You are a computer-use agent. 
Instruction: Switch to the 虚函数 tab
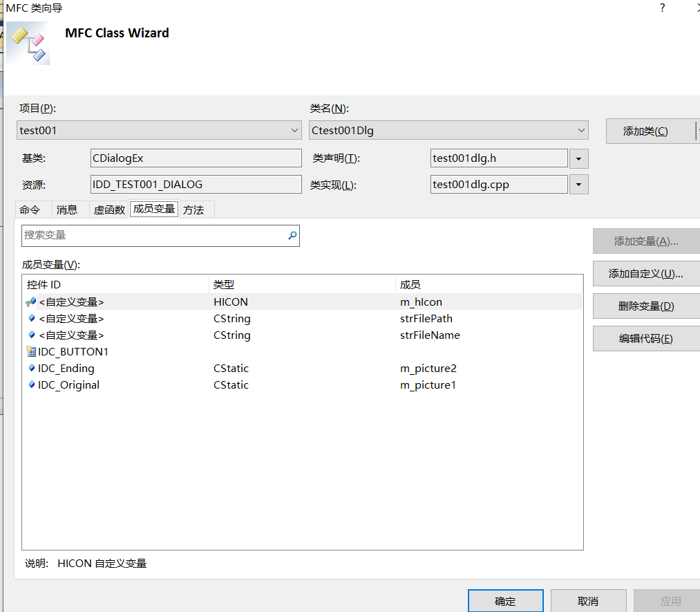point(109,210)
